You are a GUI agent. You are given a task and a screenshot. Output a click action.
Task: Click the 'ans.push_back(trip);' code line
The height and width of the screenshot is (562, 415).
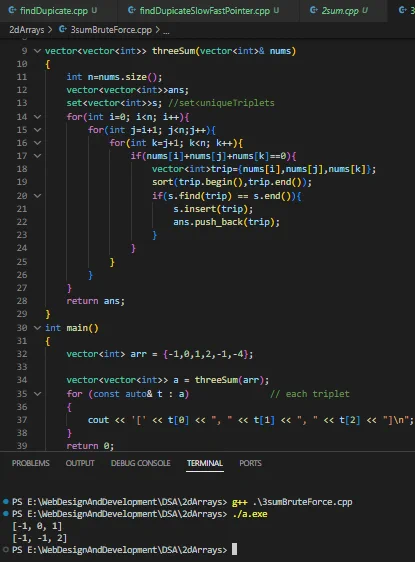point(226,222)
